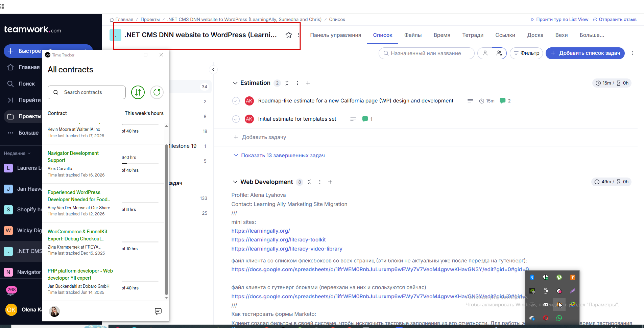Open the learningally.org/literacy-video-library link
Image resolution: width=644 pixels, height=328 pixels.
(x=287, y=249)
